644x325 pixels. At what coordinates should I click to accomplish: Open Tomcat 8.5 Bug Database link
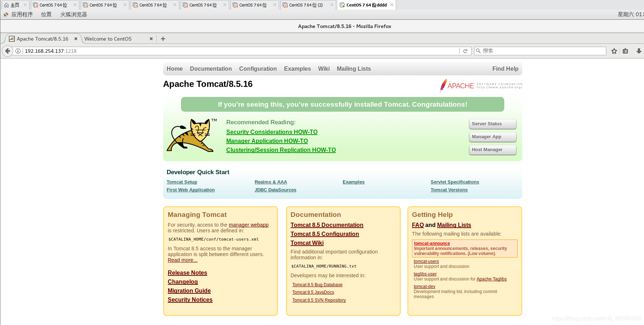(x=318, y=285)
